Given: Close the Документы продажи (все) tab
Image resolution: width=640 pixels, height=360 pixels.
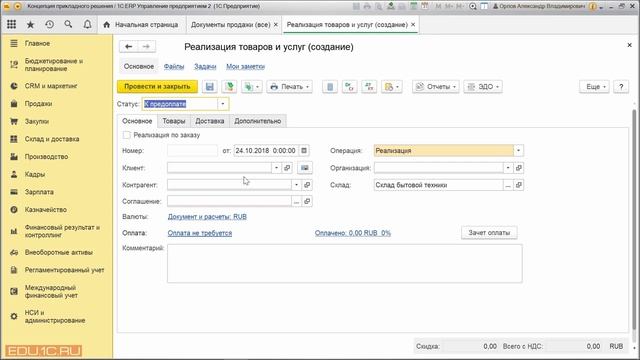Looking at the screenshot, I should point(276,24).
